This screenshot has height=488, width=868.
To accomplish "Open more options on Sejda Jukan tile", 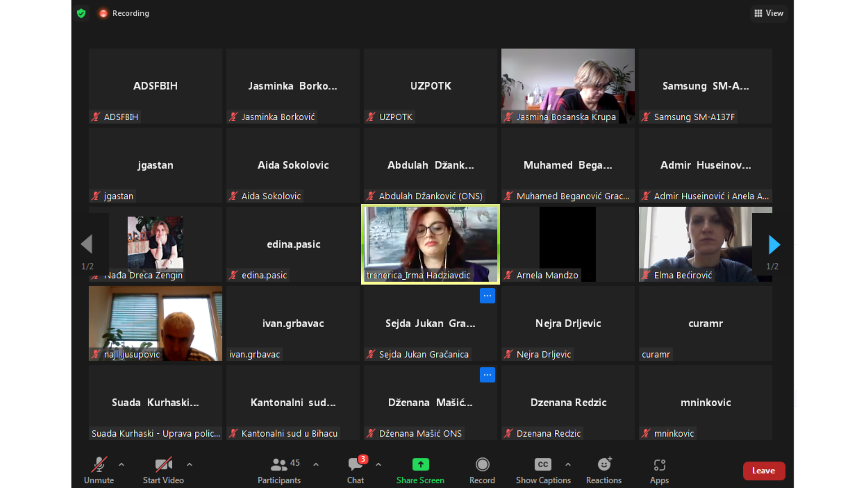I will coord(487,296).
